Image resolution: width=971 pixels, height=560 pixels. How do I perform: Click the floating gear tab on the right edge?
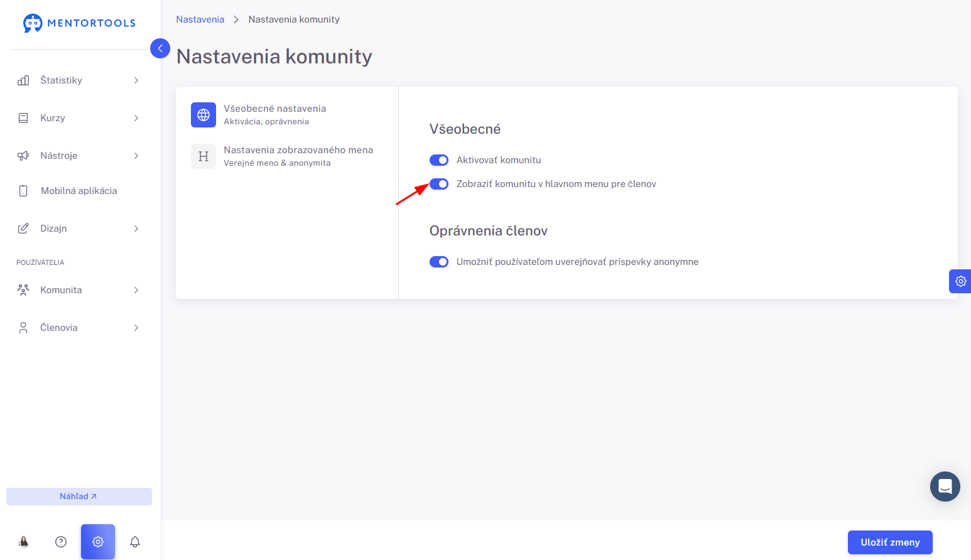960,281
